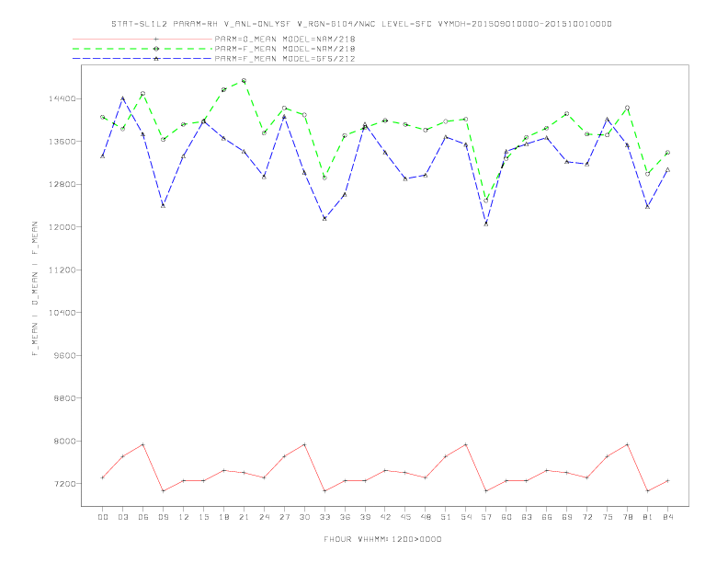
Task: Click x-axis forecast hour label 60
Action: click(506, 517)
